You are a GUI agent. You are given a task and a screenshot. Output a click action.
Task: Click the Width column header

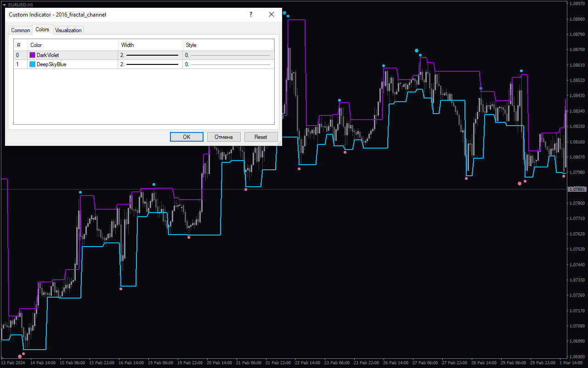(x=151, y=45)
